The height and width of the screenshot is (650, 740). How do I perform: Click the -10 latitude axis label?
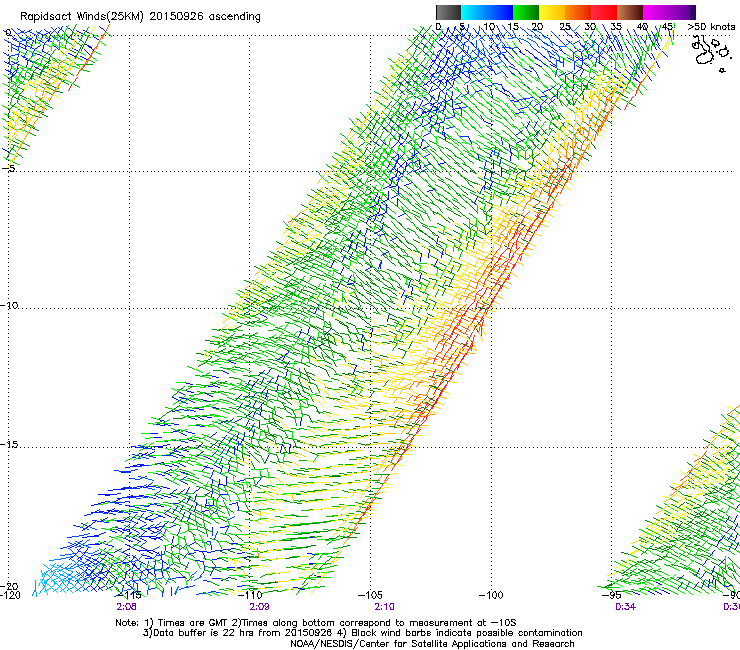pyautogui.click(x=9, y=305)
